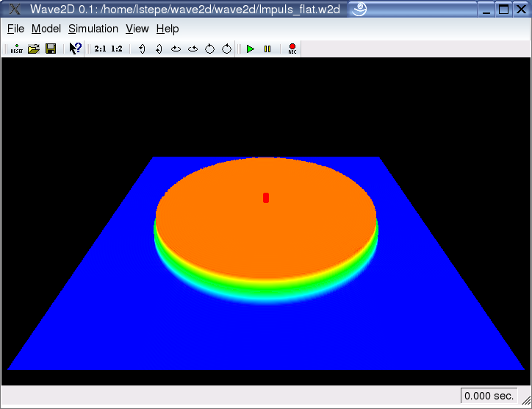Click the Reset simulation icon
Screen dimensions: 532x409
(x=16, y=49)
